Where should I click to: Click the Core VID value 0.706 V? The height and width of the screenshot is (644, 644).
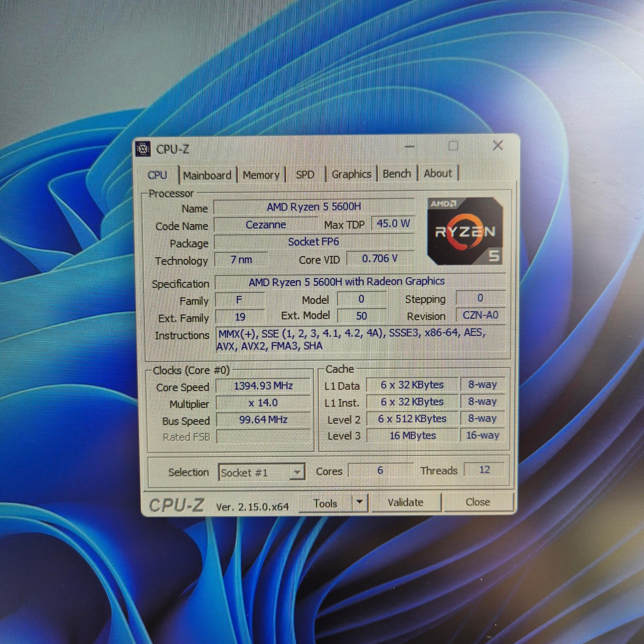point(380,258)
